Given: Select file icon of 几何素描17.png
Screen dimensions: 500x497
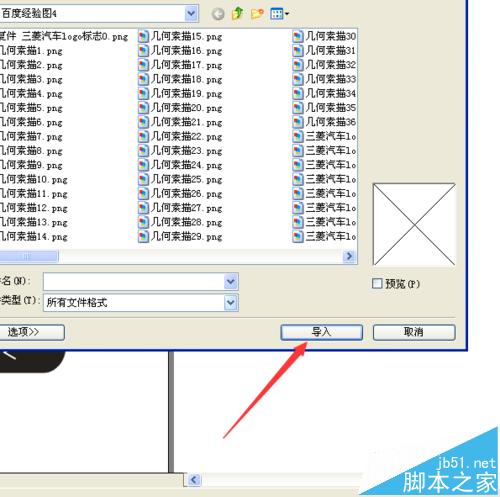Looking at the screenshot, I should tap(143, 65).
